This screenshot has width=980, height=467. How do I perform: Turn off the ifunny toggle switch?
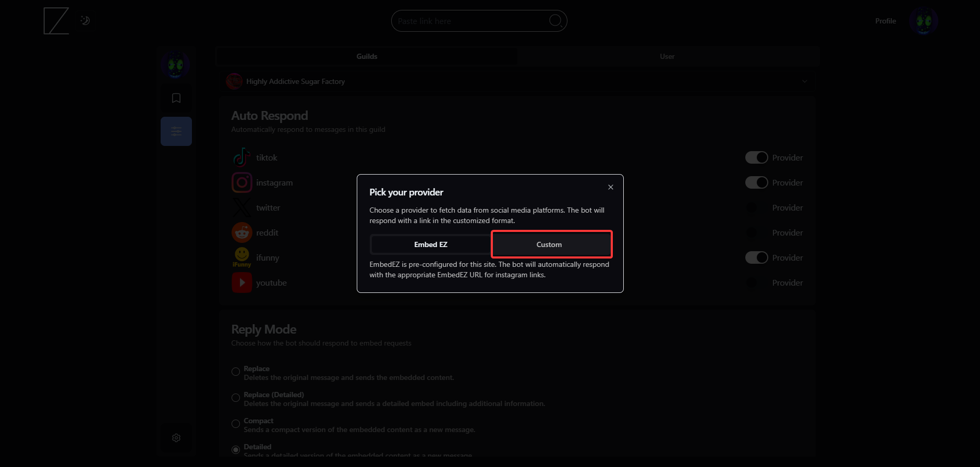(x=756, y=257)
